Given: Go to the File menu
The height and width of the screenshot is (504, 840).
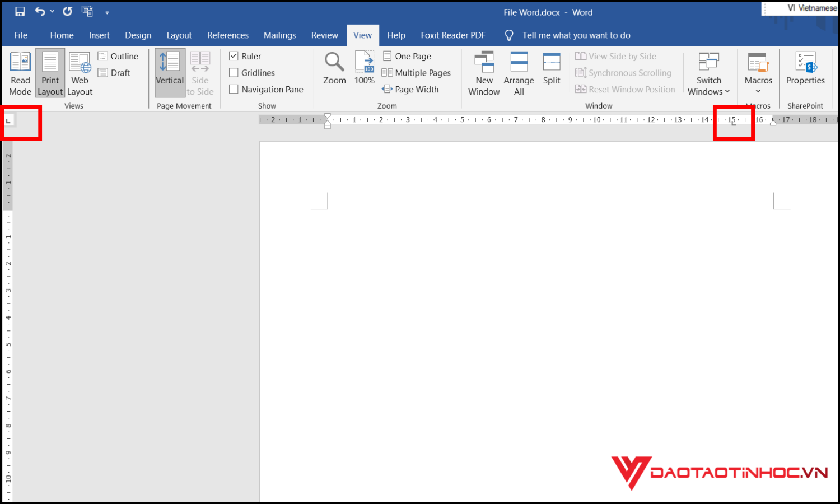Looking at the screenshot, I should pos(21,35).
